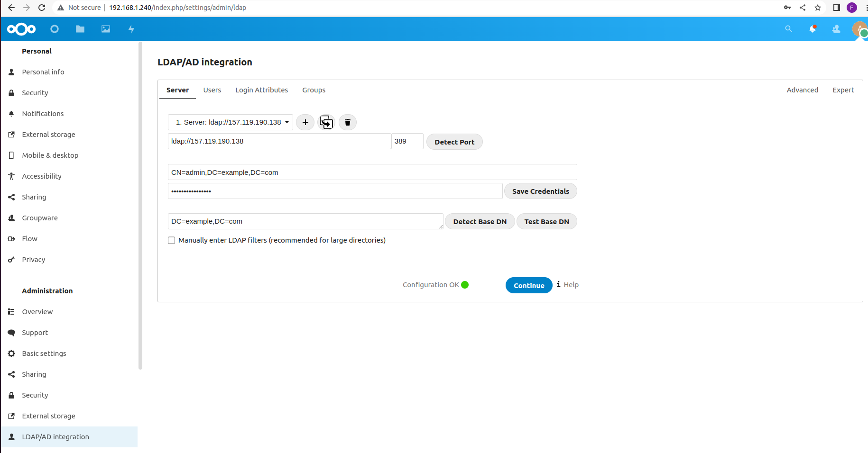The width and height of the screenshot is (868, 453).
Task: Open Basic settings in Administration sidebar
Action: pyautogui.click(x=44, y=353)
